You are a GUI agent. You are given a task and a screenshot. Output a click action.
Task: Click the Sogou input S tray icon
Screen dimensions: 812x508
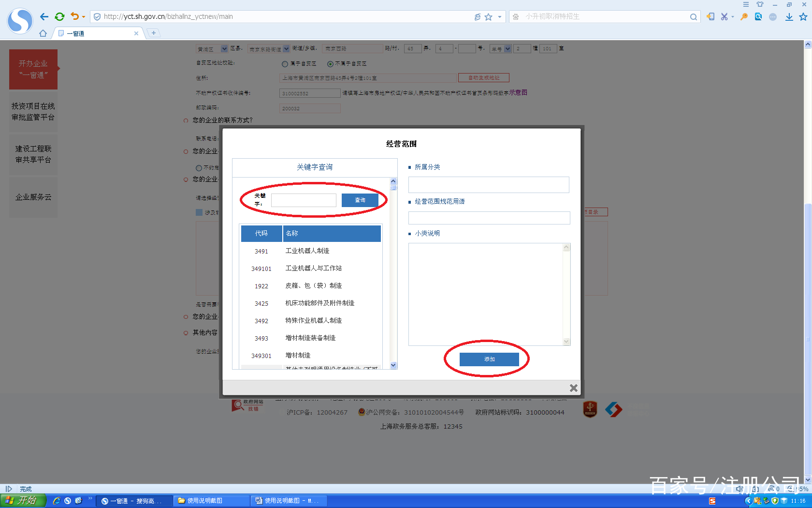pos(712,501)
